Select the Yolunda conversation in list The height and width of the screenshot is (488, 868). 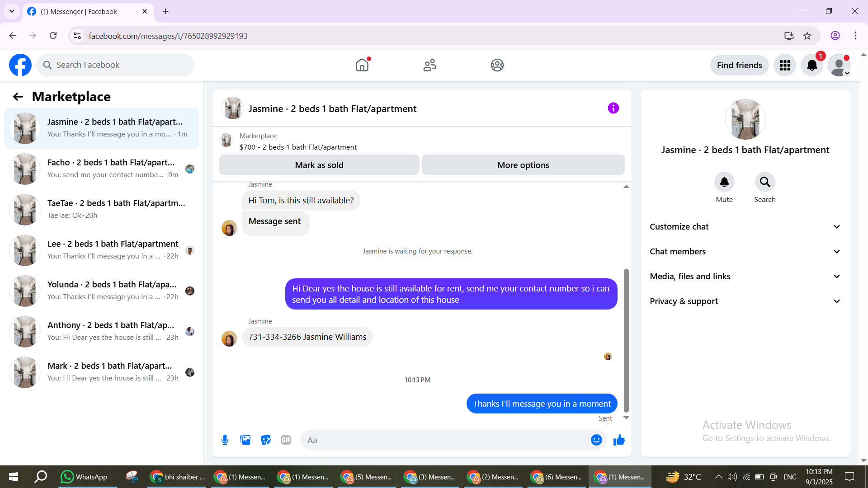point(102,291)
